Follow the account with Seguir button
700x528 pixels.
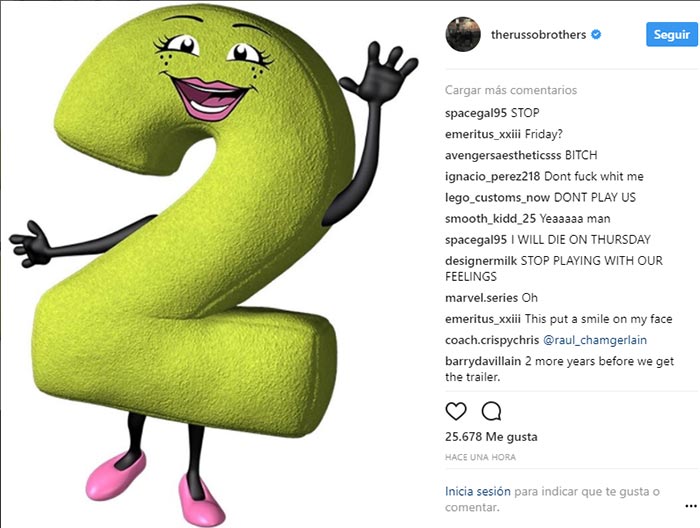[x=671, y=34]
